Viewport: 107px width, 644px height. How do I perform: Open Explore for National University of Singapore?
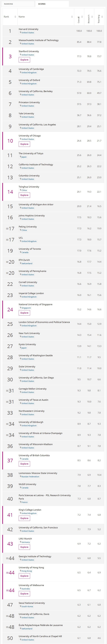[x=24, y=313]
